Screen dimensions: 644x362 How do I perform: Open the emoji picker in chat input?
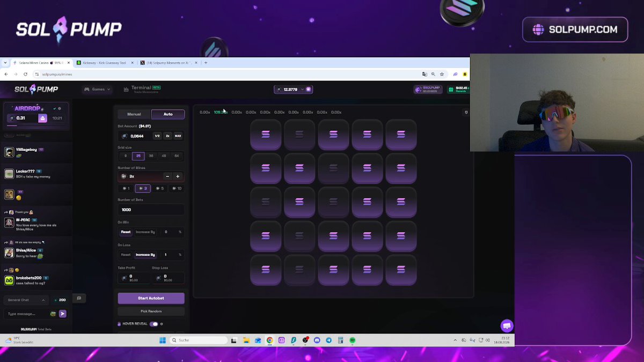tap(53, 314)
